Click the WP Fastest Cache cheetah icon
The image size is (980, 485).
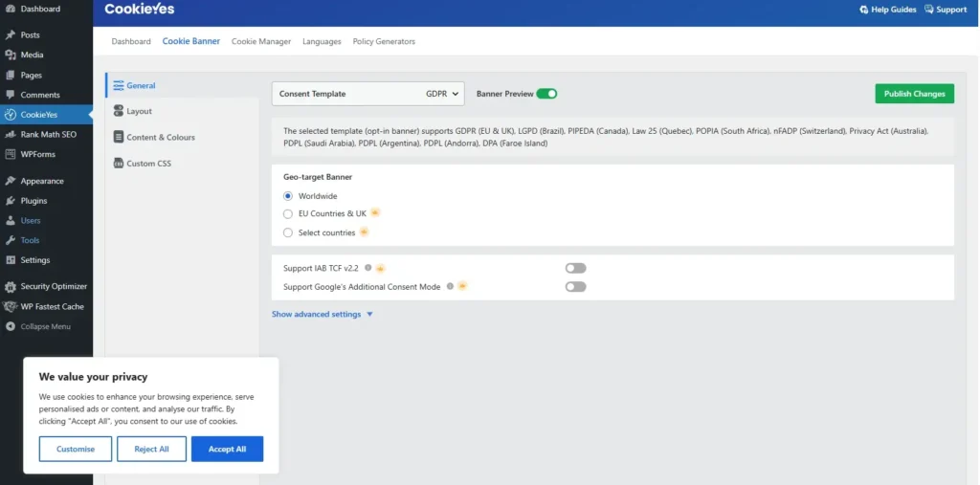[10, 306]
